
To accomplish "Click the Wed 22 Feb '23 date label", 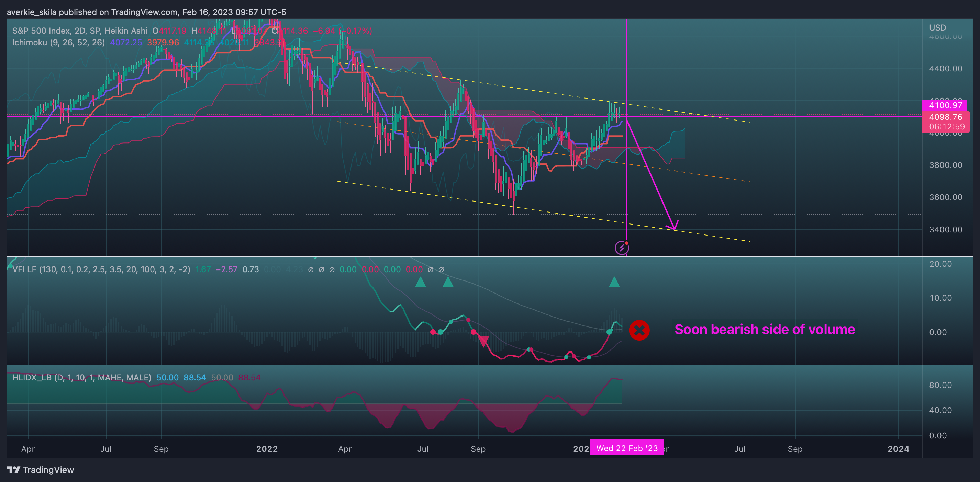I will [x=627, y=448].
